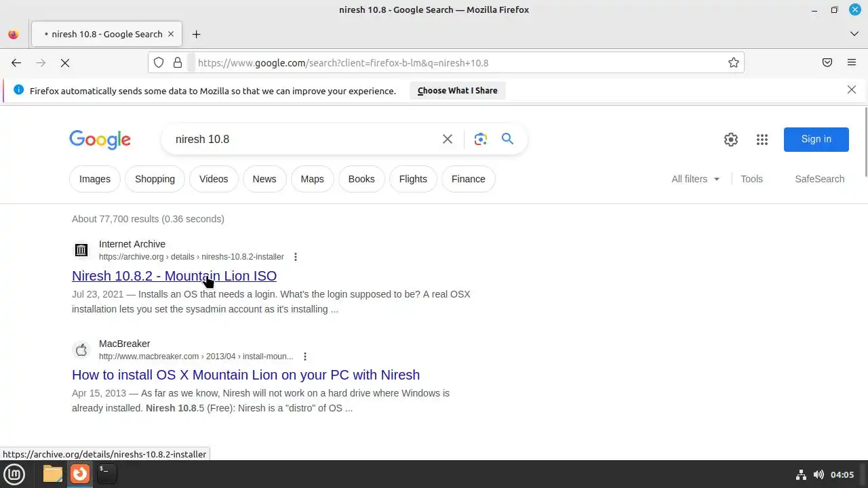Bookmark this page with the star

point(734,63)
